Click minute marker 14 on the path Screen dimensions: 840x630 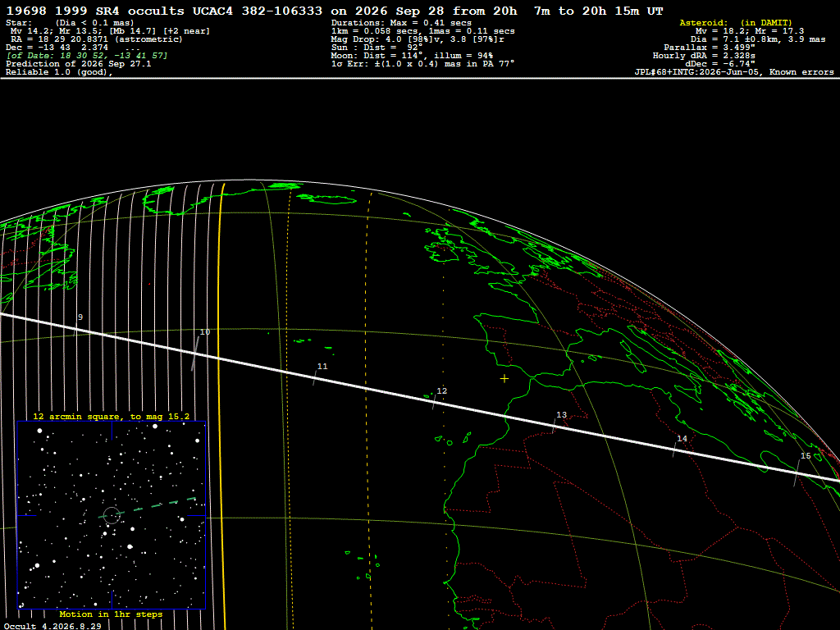682,438
